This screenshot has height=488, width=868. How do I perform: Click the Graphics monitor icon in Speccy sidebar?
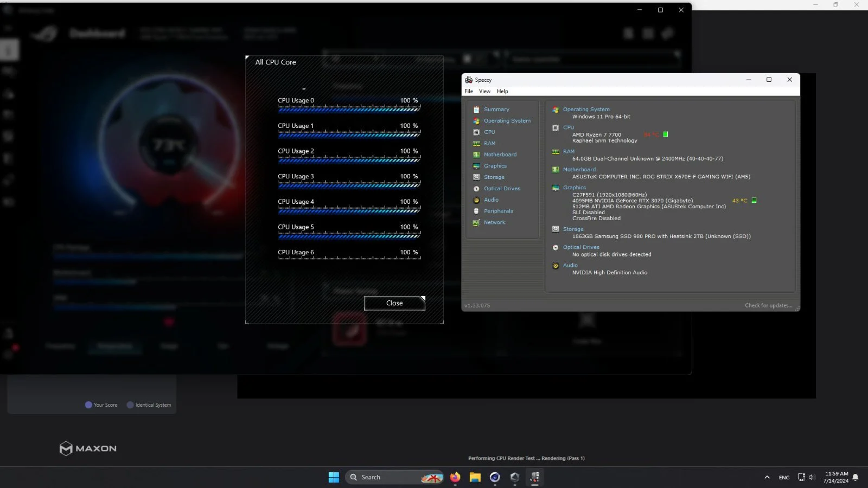coord(476,166)
